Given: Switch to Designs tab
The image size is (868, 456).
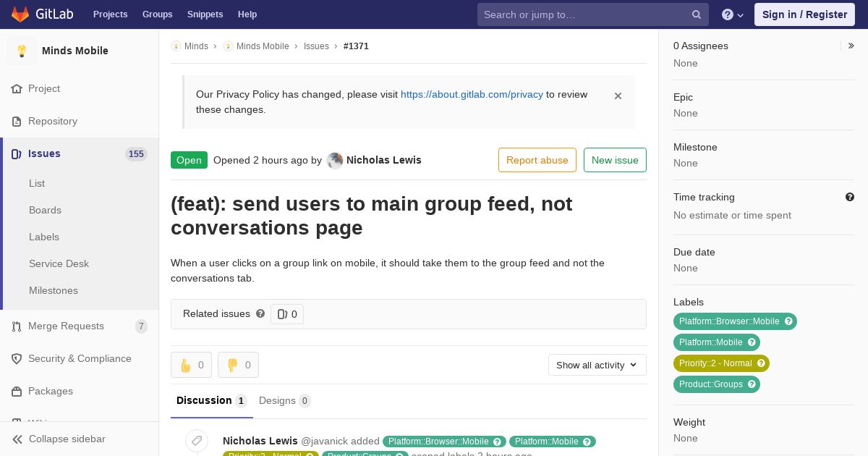Looking at the screenshot, I should pos(285,400).
